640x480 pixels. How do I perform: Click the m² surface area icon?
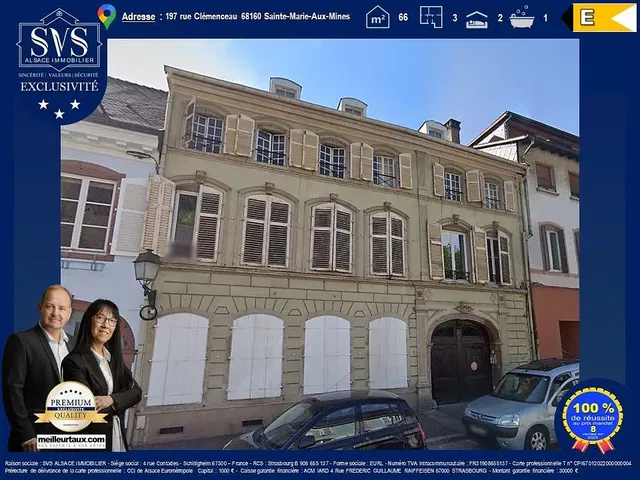tap(377, 17)
